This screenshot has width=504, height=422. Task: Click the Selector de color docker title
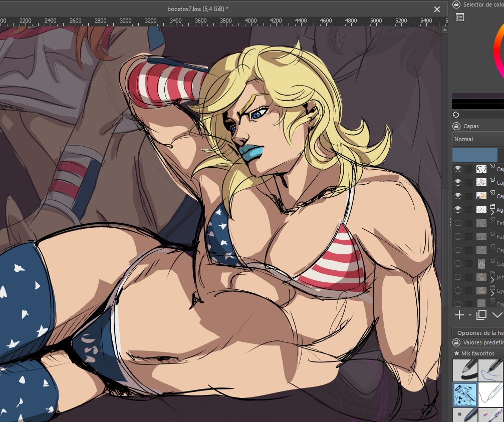(483, 5)
